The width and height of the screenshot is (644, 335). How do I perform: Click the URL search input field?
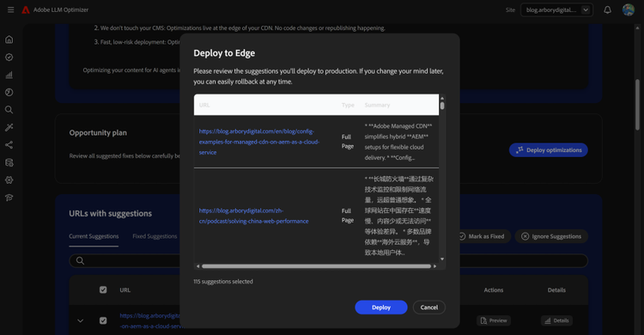coord(329,260)
